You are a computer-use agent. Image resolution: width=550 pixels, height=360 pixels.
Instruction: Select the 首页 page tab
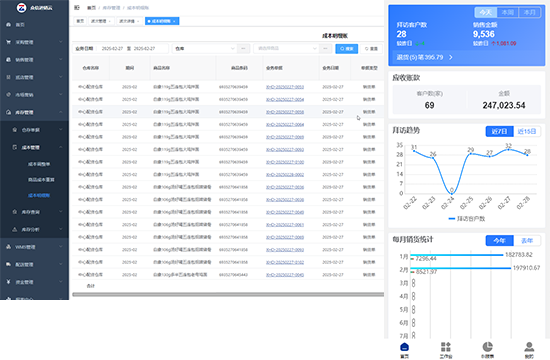click(x=80, y=21)
